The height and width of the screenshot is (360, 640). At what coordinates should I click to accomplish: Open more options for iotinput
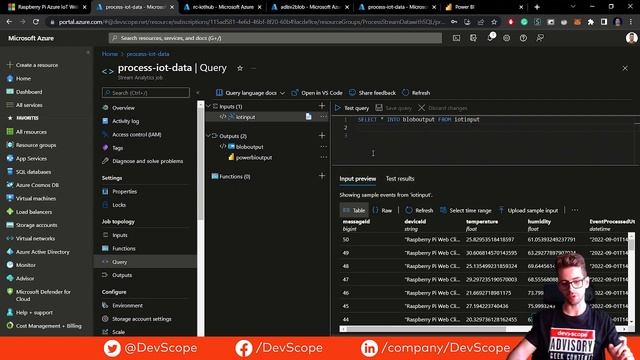pos(324,117)
